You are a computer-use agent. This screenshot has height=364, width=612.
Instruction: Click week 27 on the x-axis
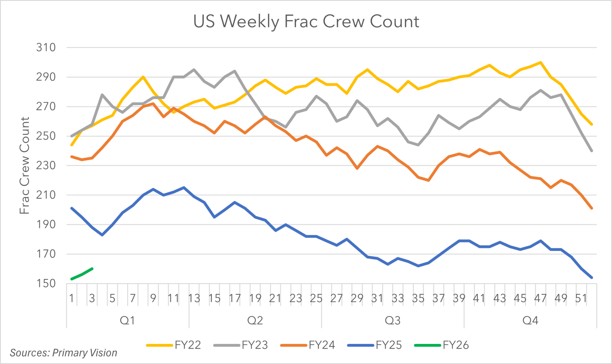click(x=337, y=298)
